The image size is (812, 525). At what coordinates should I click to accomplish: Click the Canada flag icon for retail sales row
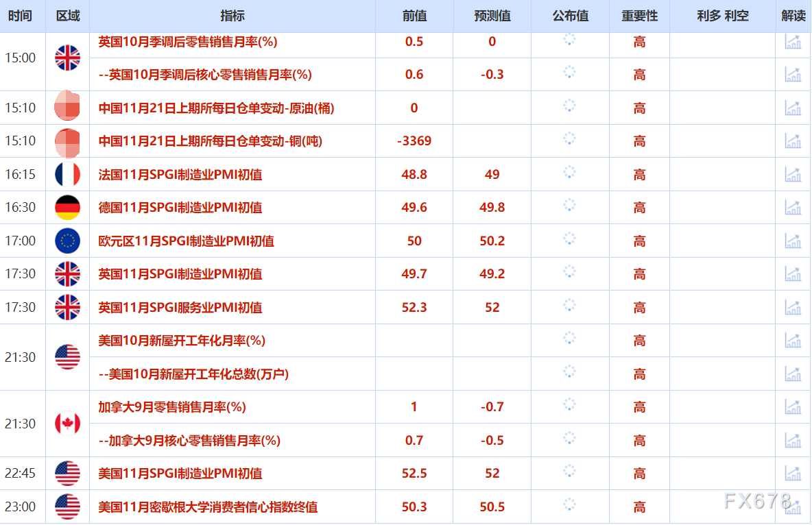67,424
